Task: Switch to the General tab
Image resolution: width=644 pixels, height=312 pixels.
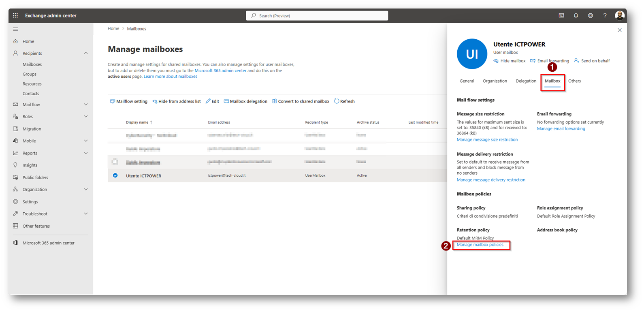Action: [467, 81]
